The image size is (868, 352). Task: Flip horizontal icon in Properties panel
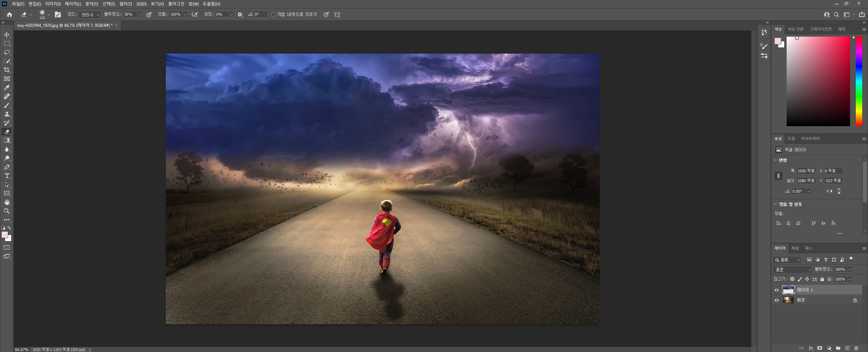point(829,191)
